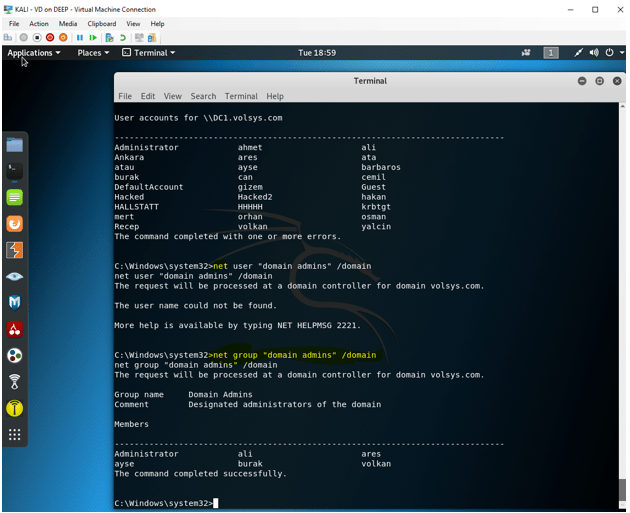Open the Maltego eye icon in dock
Image resolution: width=630 pixels, height=513 pixels.
pyautogui.click(x=14, y=276)
